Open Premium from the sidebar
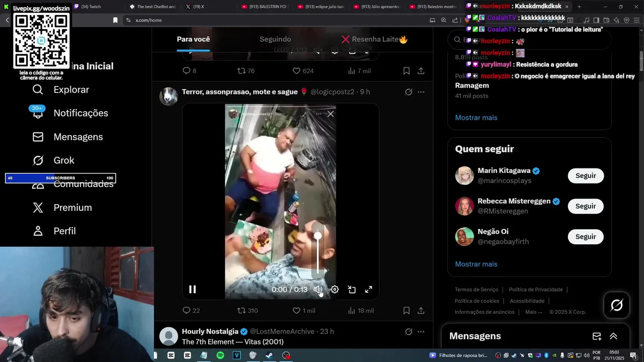644x362 pixels. (62, 208)
